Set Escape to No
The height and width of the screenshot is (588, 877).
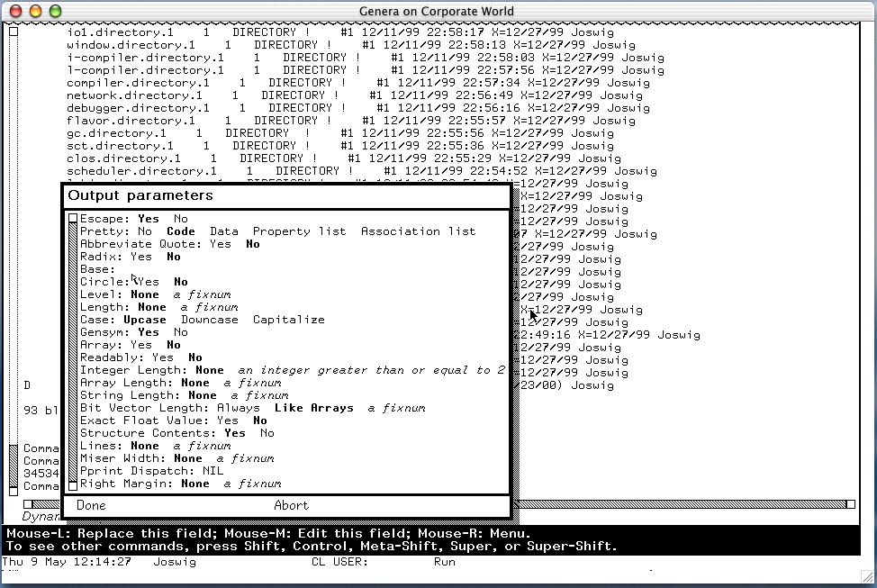[180, 219]
